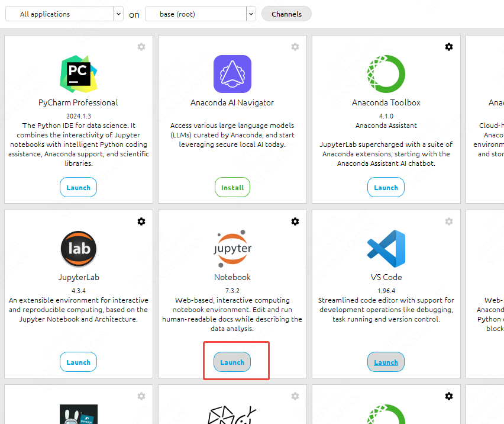Open VS Code settings gear

click(449, 221)
